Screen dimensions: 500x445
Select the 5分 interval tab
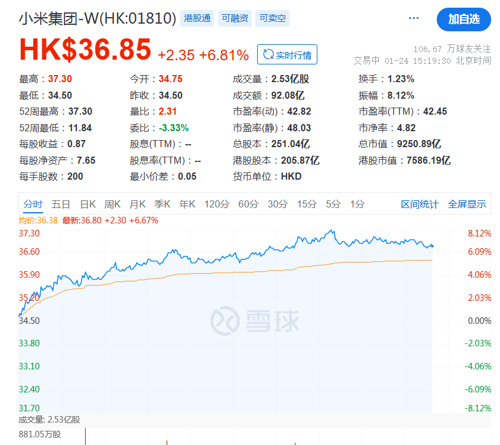tap(333, 204)
